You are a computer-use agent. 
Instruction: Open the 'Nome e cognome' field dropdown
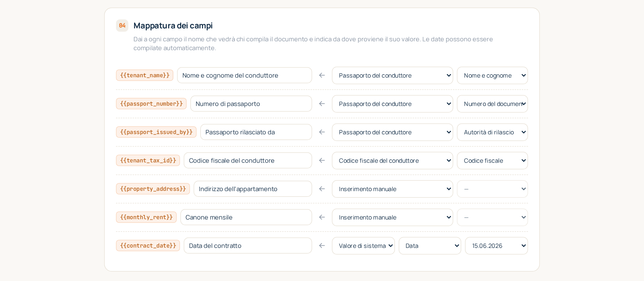click(x=492, y=75)
